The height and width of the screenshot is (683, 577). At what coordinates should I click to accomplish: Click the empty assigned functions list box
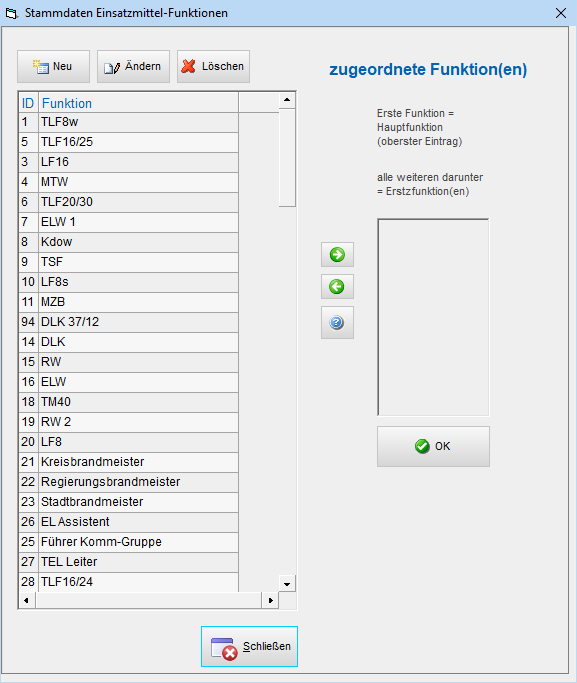(433, 318)
